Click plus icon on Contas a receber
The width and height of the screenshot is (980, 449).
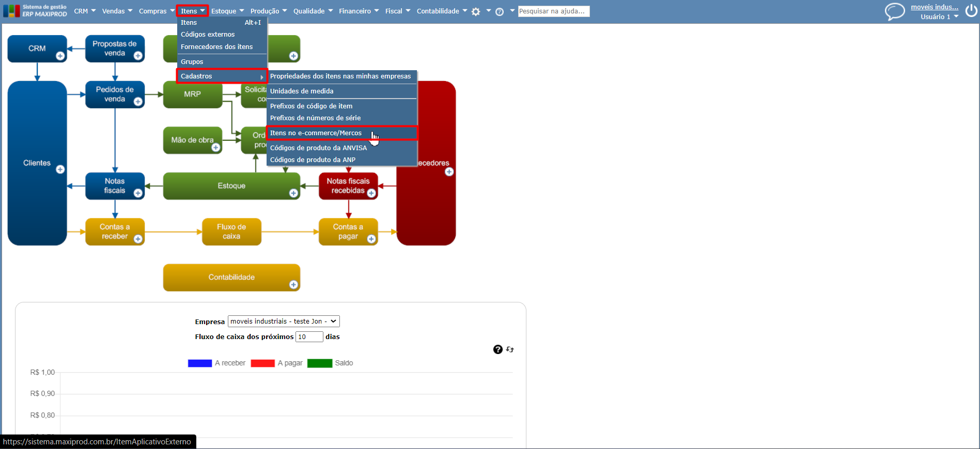tap(138, 239)
